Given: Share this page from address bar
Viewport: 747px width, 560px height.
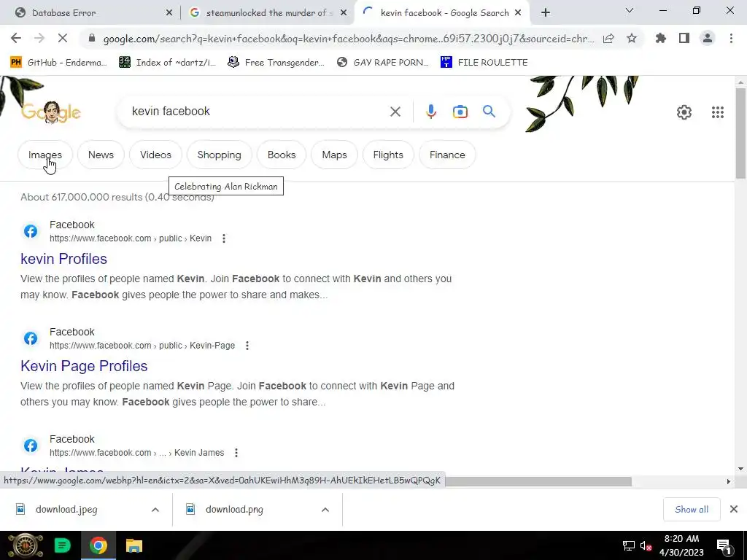Looking at the screenshot, I should click(x=608, y=39).
